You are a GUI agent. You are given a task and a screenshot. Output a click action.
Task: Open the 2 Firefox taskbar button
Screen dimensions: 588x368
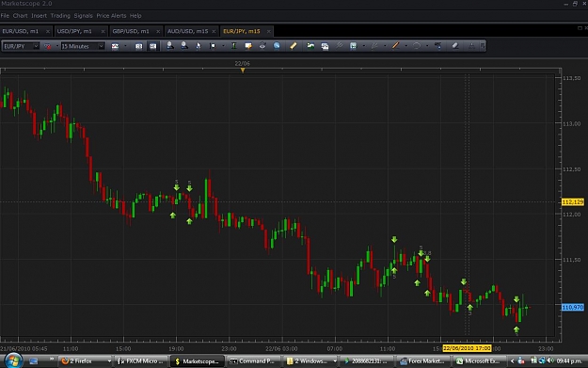tap(86, 360)
